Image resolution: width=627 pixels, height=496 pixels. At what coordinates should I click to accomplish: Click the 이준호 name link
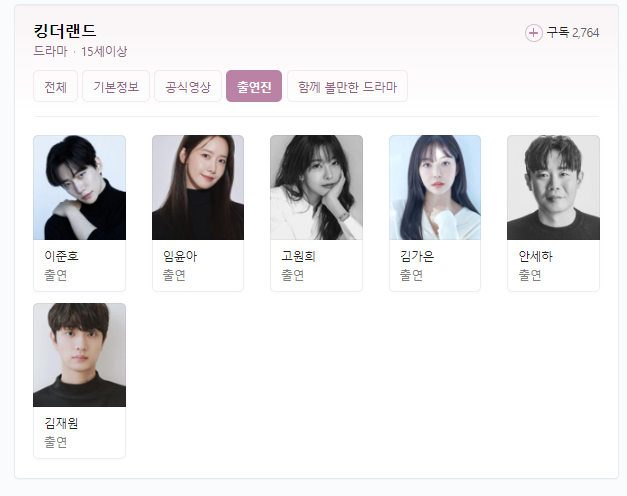[61, 256]
